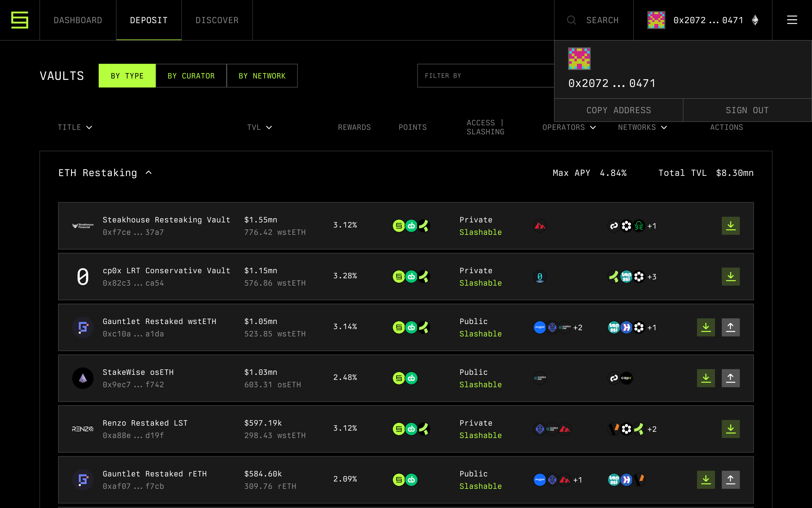Image resolution: width=812 pixels, height=508 pixels.
Task: Go to the Discover tab
Action: tap(217, 20)
